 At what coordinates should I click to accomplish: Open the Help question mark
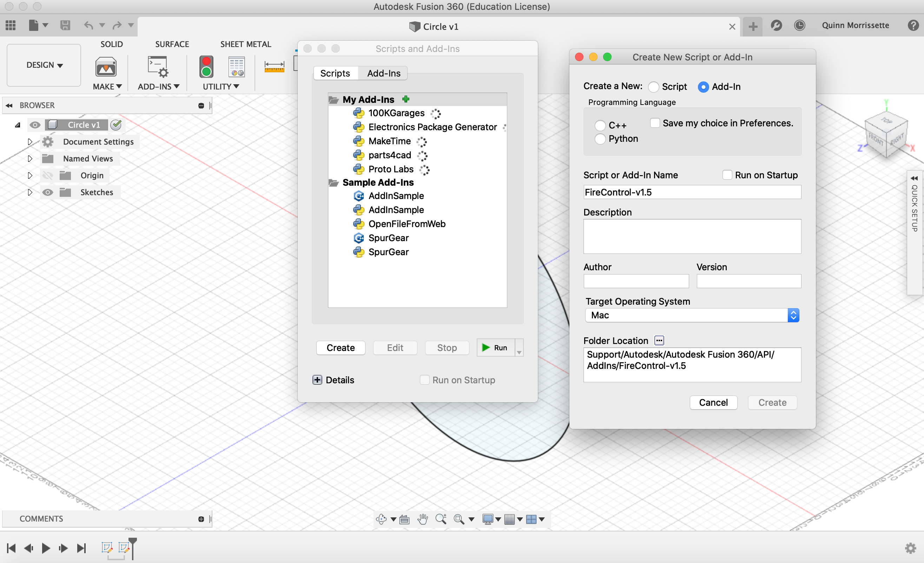click(x=913, y=26)
